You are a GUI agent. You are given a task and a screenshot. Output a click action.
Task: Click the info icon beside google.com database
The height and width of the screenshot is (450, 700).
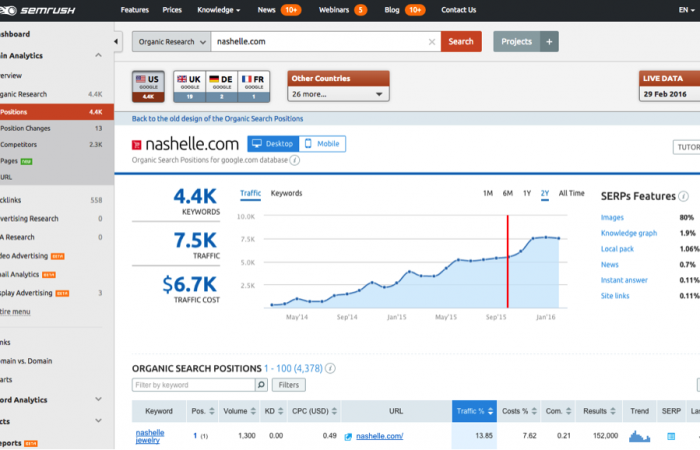tap(295, 160)
